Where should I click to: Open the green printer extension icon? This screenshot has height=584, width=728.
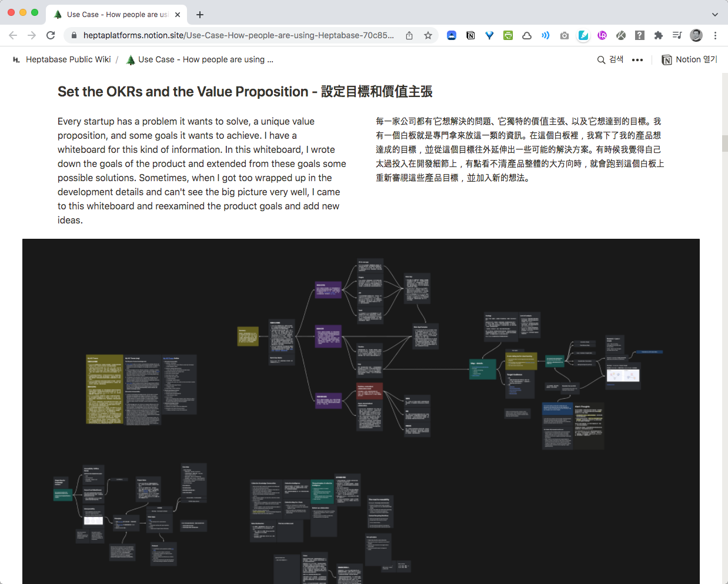click(508, 35)
